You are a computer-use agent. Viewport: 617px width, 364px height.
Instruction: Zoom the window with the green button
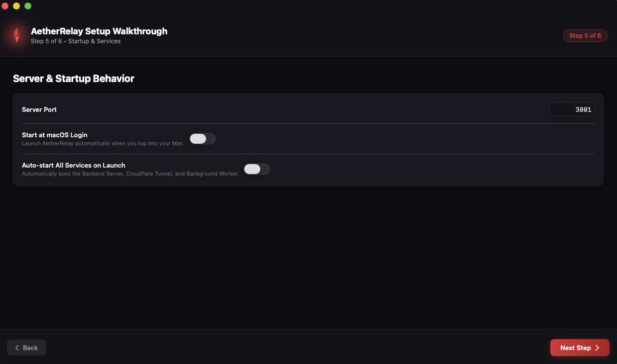click(x=28, y=6)
